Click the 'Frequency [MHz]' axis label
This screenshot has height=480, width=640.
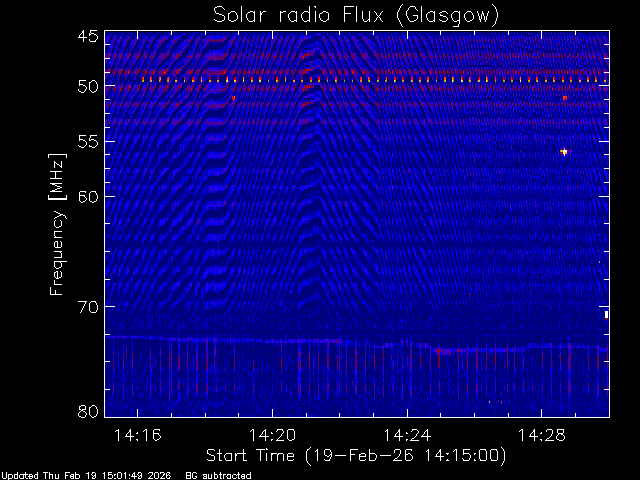(x=57, y=224)
